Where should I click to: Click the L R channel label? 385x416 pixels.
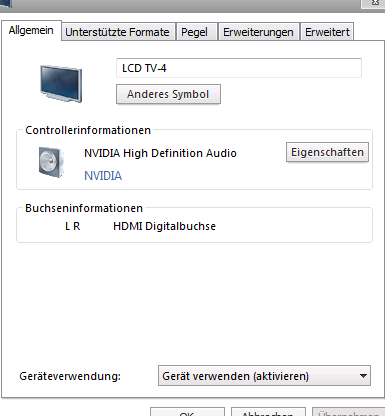coord(73,226)
